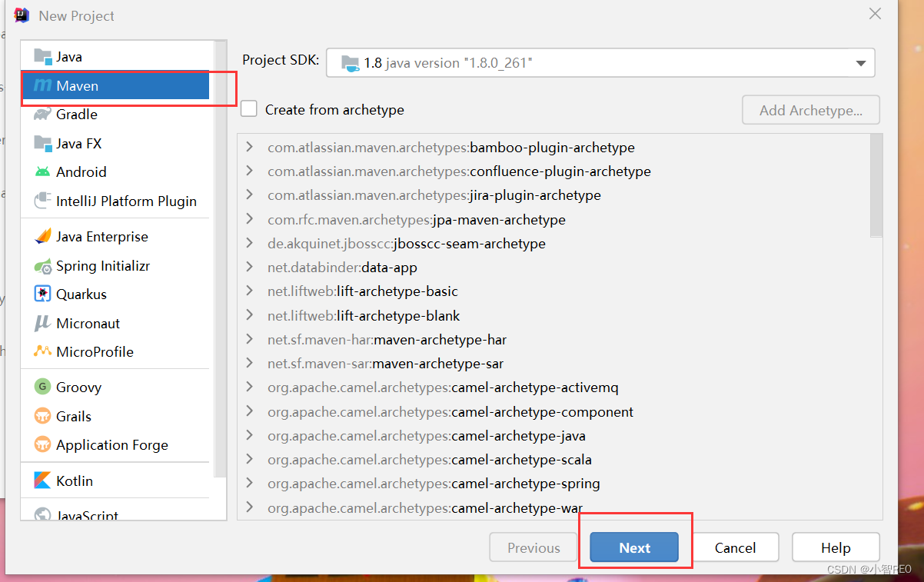Select camel-archetype-scala row text
924x582 pixels.
click(x=430, y=460)
